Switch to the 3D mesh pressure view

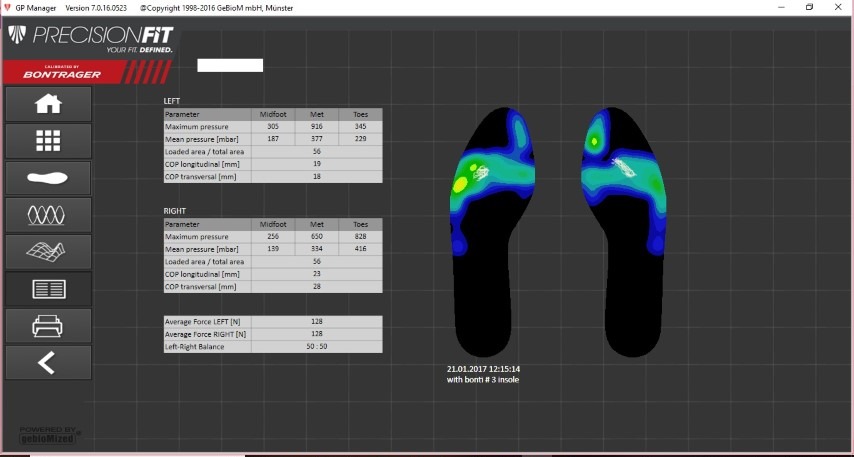(x=48, y=252)
